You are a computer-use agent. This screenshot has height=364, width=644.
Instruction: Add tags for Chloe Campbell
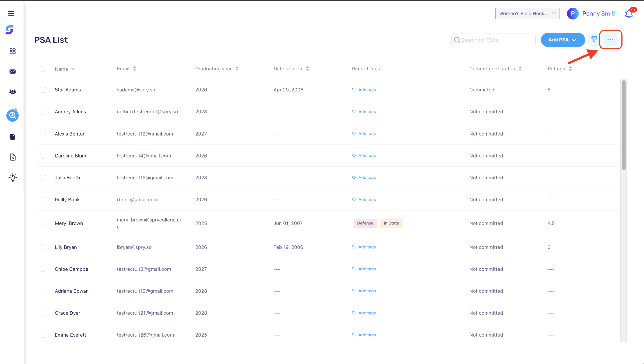tap(364, 269)
